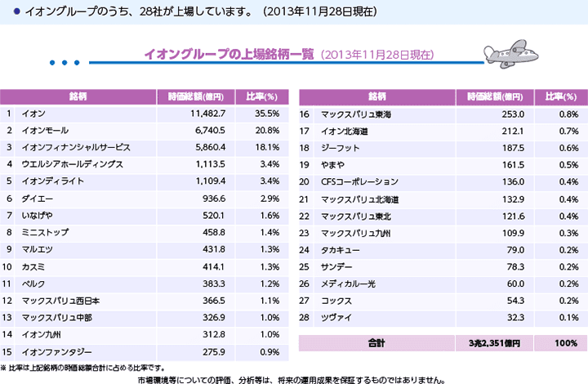Click the value '936.6'

click(214, 199)
